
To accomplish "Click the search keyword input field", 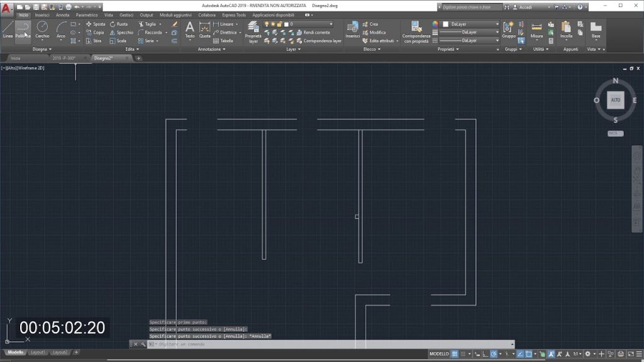I will pyautogui.click(x=470, y=7).
